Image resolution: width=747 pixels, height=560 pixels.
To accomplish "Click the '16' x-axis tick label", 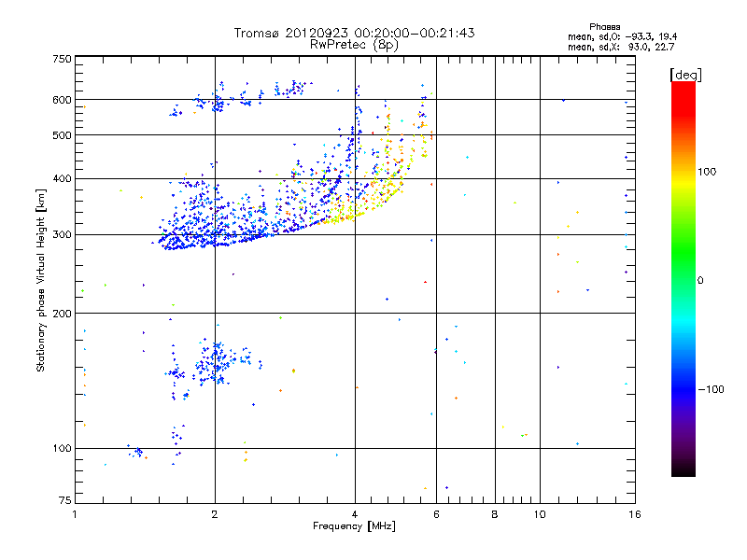I will click(x=635, y=514).
